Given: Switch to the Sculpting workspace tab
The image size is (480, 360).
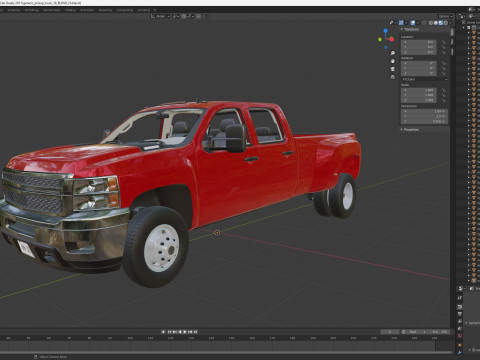Looking at the screenshot, I should 14,10.
